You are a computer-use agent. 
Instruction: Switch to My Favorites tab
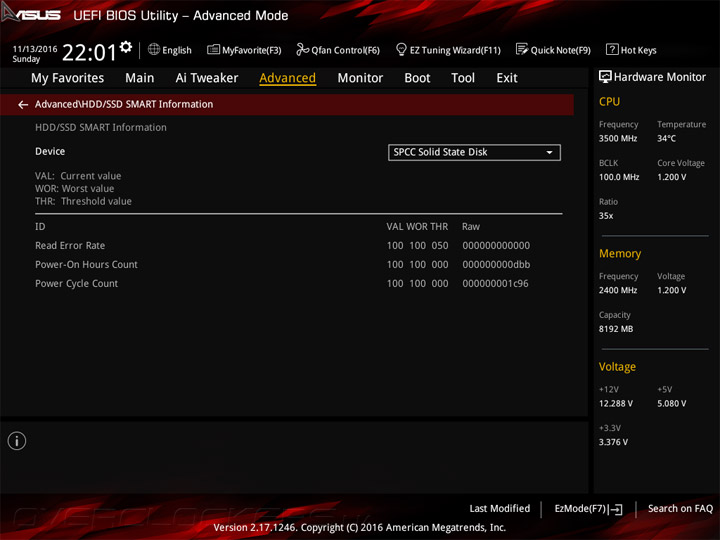tap(68, 78)
